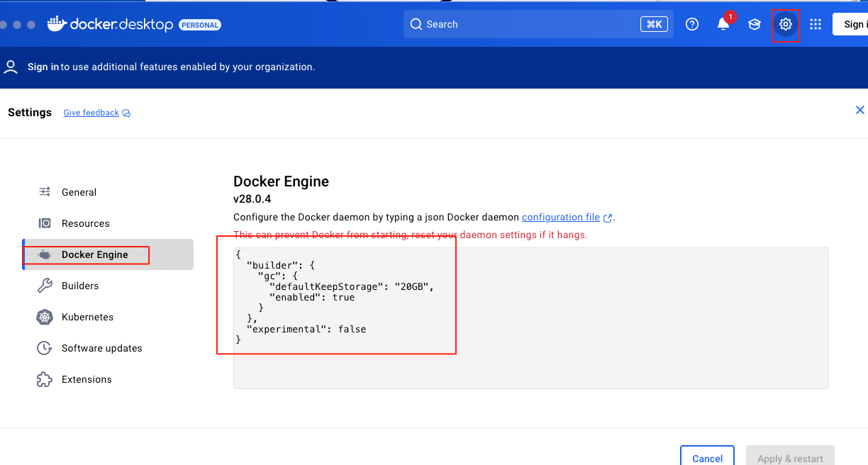Viewport: 868px width, 465px height.
Task: Click the Kubernetes helm wheel icon
Action: pyautogui.click(x=45, y=317)
